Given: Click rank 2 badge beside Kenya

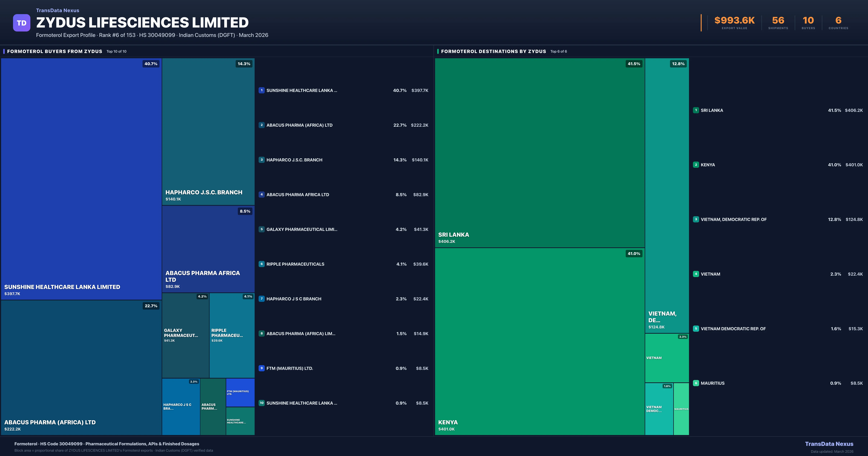Looking at the screenshot, I should 696,165.
